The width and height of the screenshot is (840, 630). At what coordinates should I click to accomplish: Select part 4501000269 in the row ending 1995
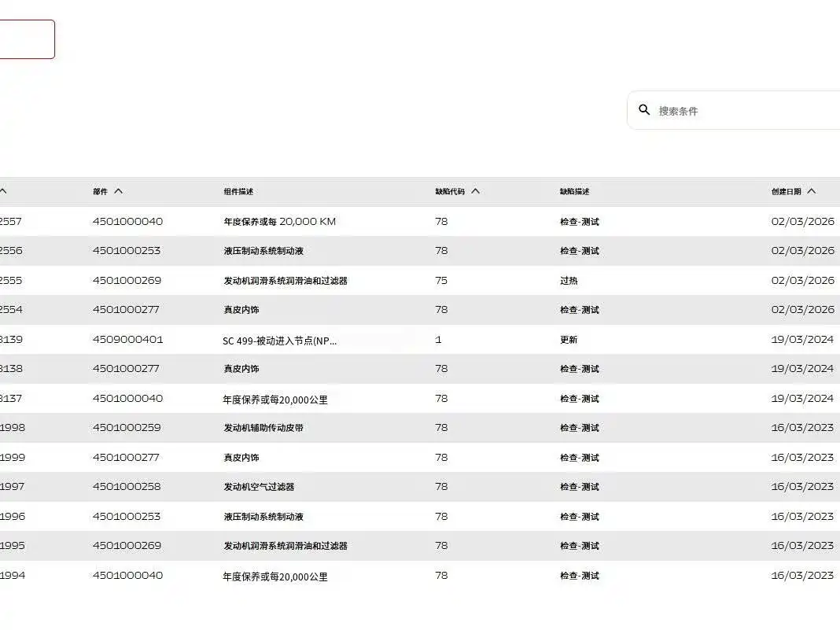127,546
